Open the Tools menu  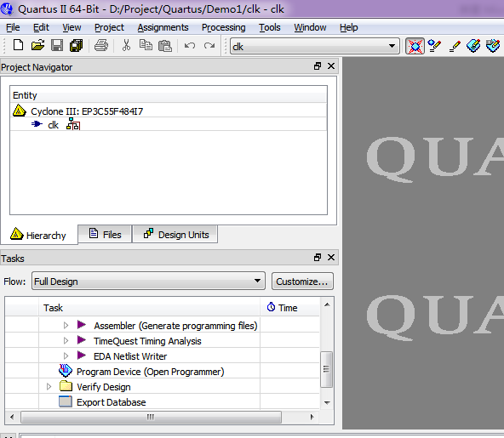(x=270, y=27)
